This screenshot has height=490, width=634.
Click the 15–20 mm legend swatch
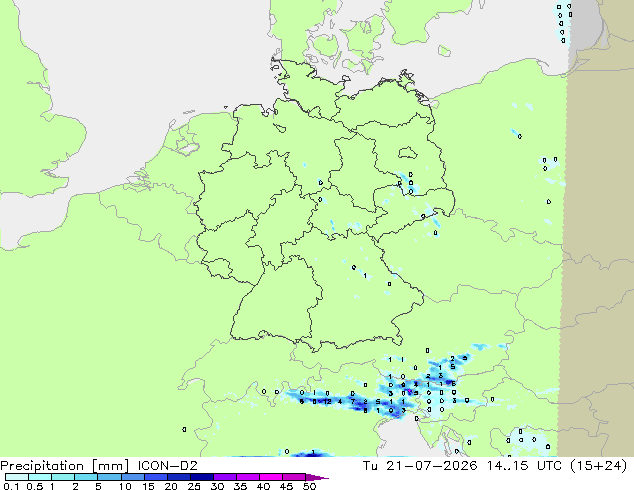click(155, 477)
